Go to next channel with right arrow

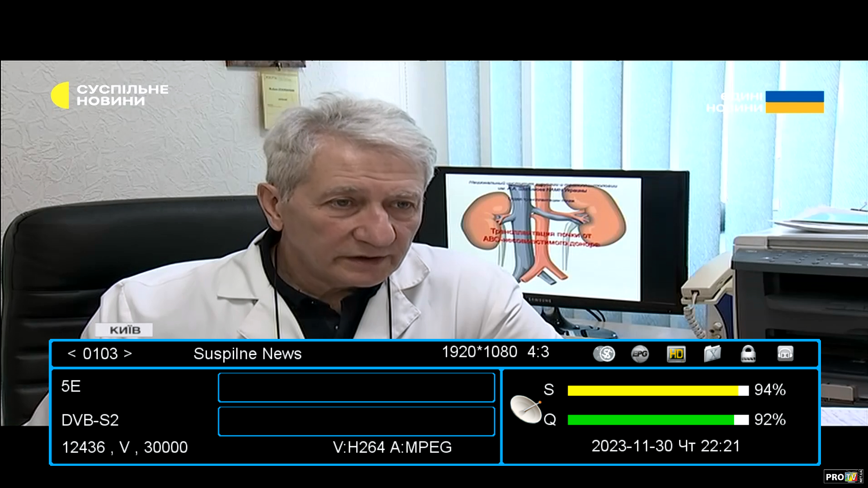[128, 353]
